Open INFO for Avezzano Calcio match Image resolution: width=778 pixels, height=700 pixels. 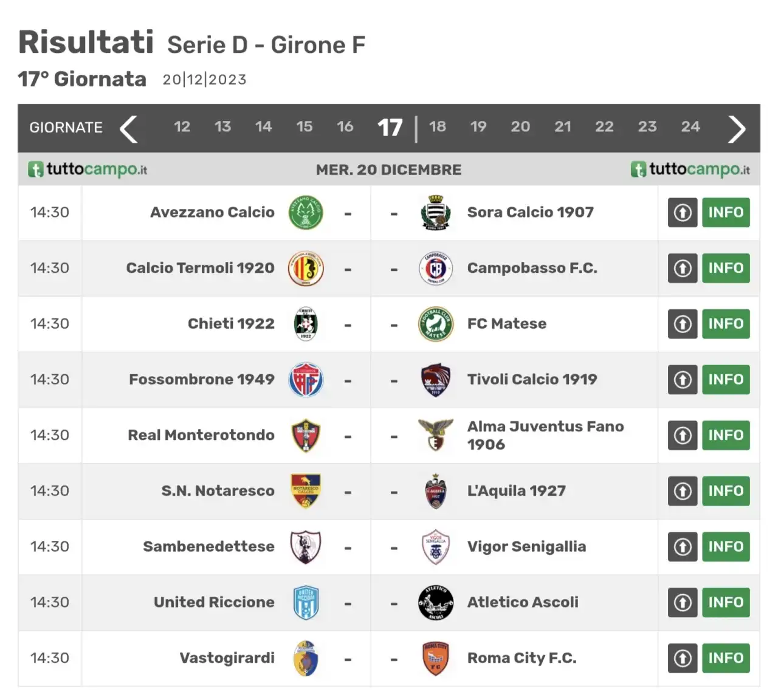[x=726, y=213]
